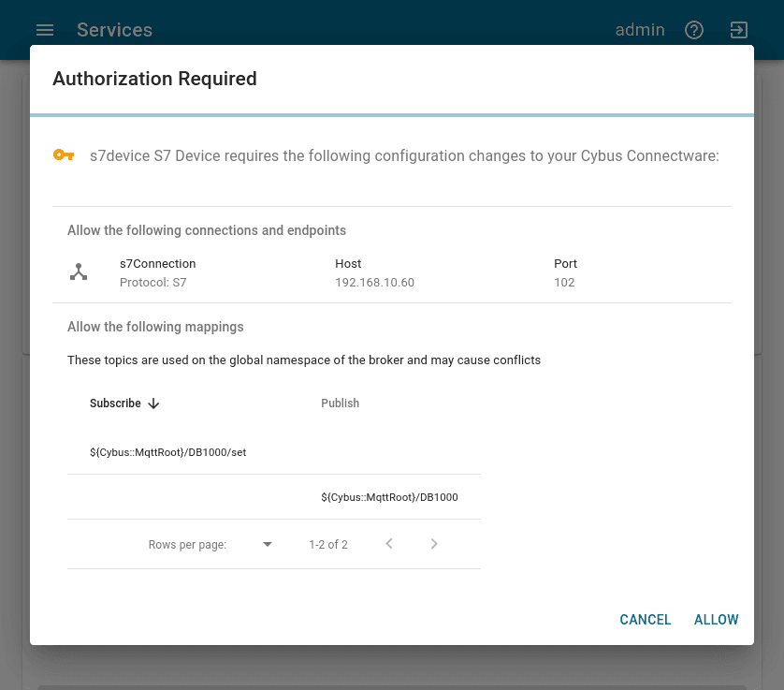Click the s7Connection name

[157, 264]
